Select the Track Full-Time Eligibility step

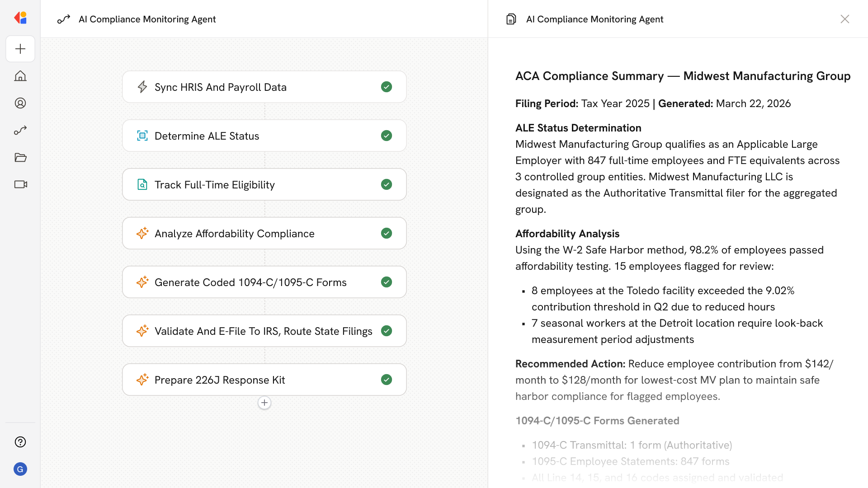pyautogui.click(x=215, y=184)
